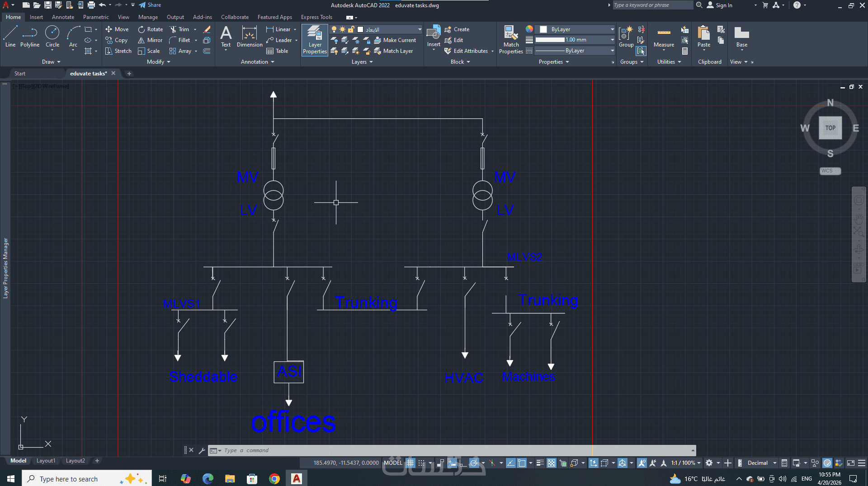Screen dimensions: 868x486
Task: Expand the Decimal units dropdown
Action: 774,463
